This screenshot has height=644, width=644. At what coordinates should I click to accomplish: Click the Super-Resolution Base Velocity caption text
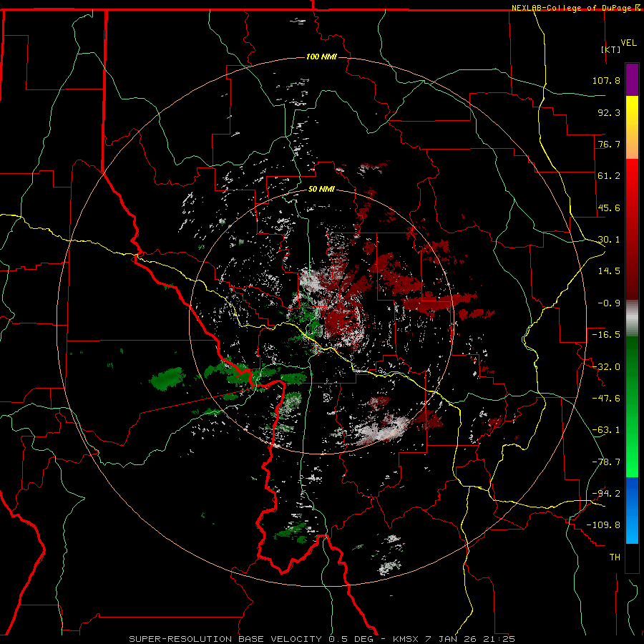pos(321,639)
